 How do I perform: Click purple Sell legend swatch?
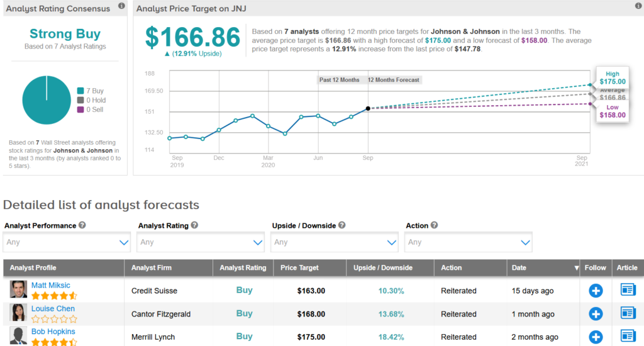[x=80, y=109]
